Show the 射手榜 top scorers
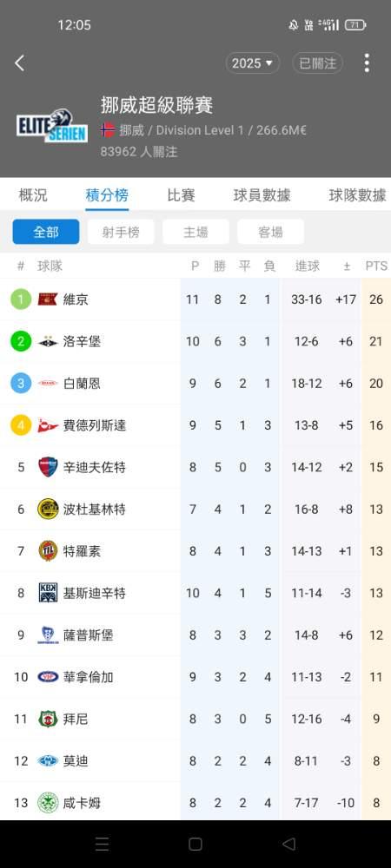Image resolution: width=391 pixels, height=868 pixels. pos(121,232)
